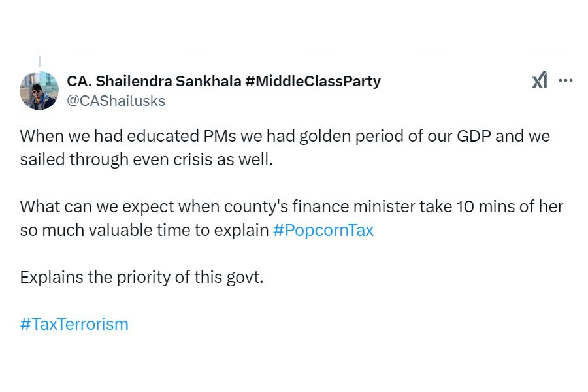Open the #TaxTerrorism hashtag

pos(74,324)
